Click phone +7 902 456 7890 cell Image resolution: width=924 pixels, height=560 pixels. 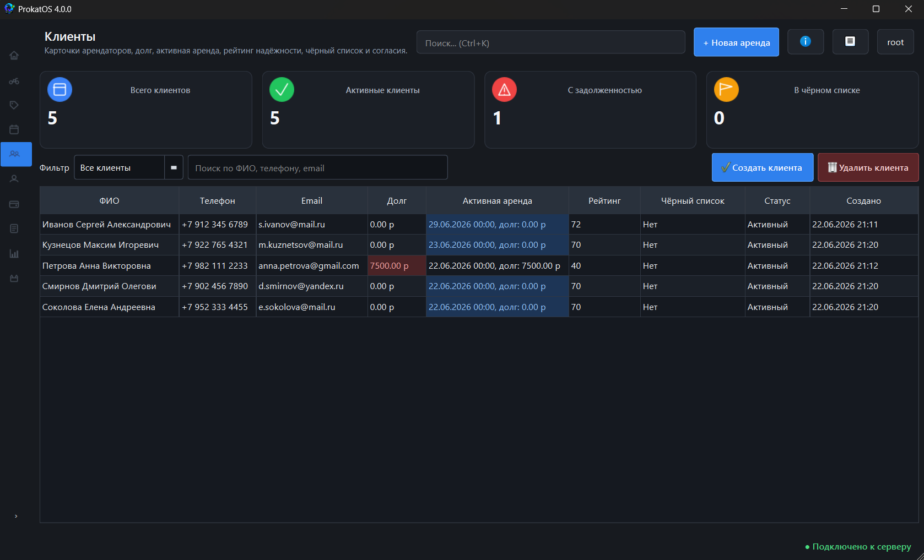point(217,286)
